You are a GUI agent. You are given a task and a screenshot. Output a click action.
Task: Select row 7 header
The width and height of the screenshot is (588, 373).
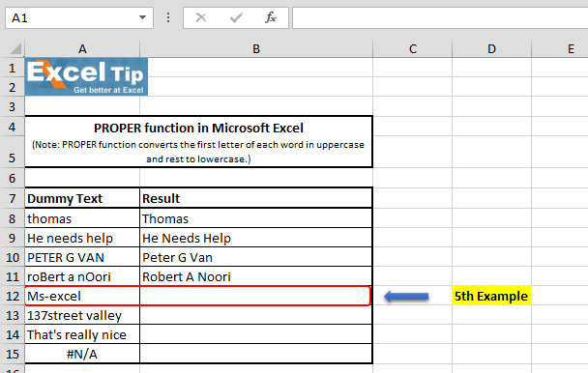pyautogui.click(x=13, y=198)
